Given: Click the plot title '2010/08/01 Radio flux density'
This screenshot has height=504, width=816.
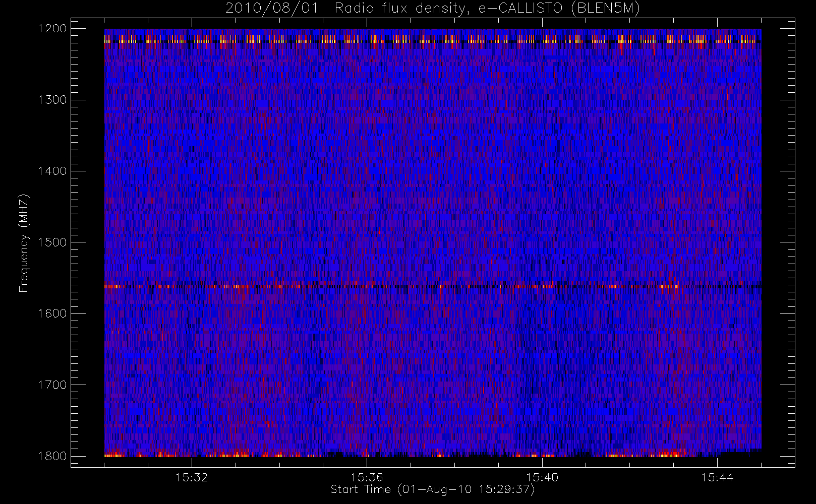Looking at the screenshot, I should coord(433,9).
